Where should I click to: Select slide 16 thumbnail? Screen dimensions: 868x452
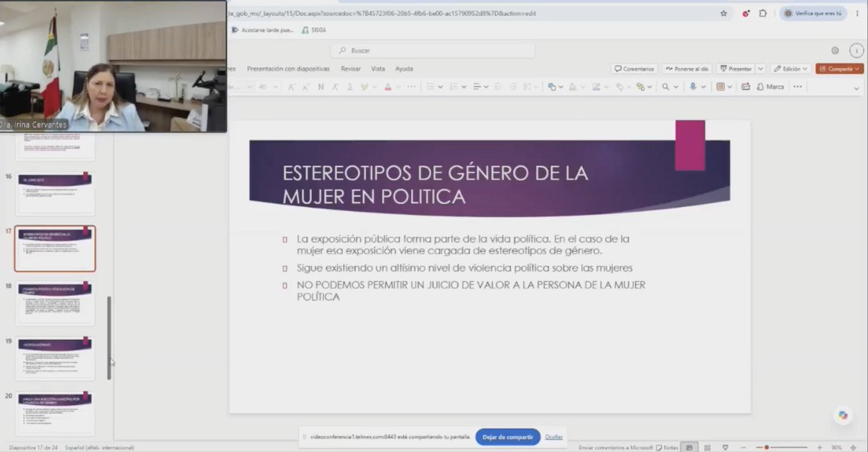[x=55, y=193]
